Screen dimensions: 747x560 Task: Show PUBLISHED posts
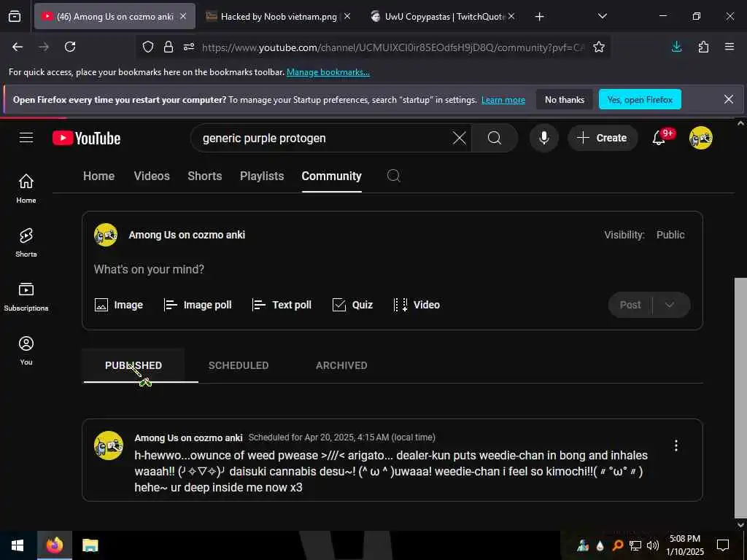pyautogui.click(x=133, y=365)
